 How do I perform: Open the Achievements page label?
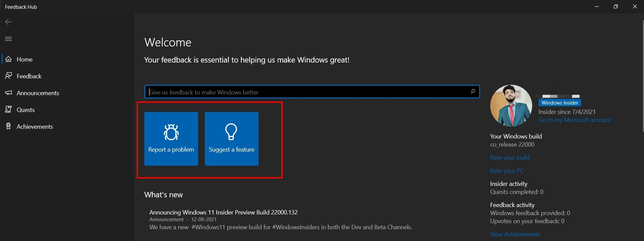(35, 127)
